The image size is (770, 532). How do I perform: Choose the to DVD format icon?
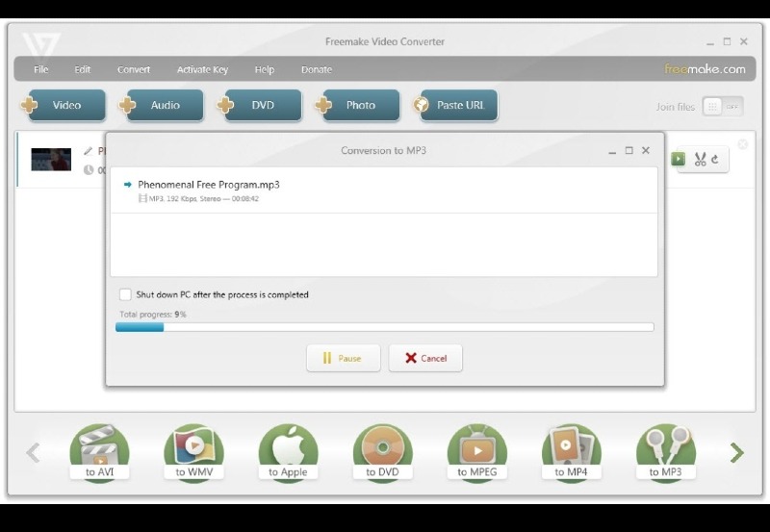click(382, 452)
